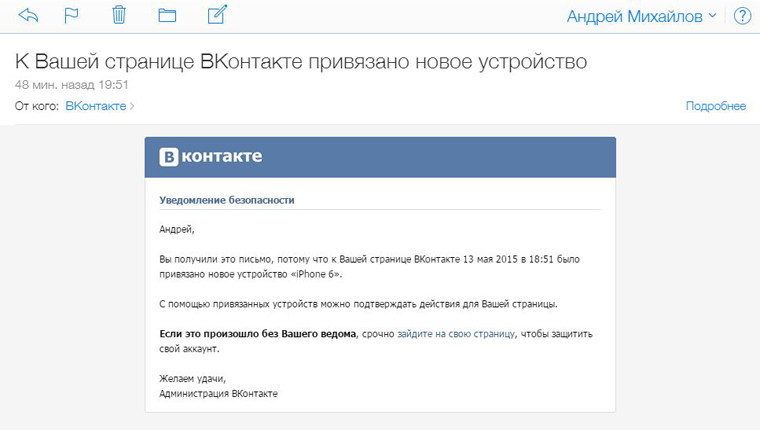Click the sentence starting С помощью привязанных устройств
The height and width of the screenshot is (430, 760).
click(358, 304)
